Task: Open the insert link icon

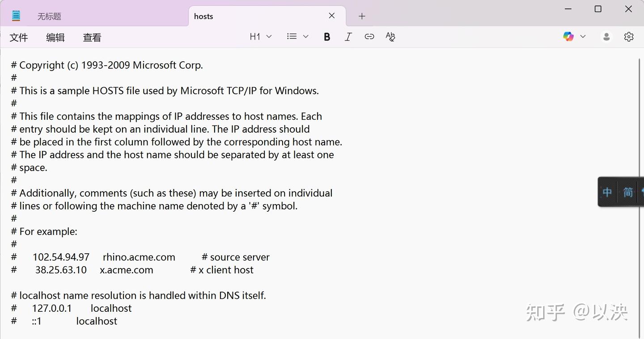Action: click(369, 37)
